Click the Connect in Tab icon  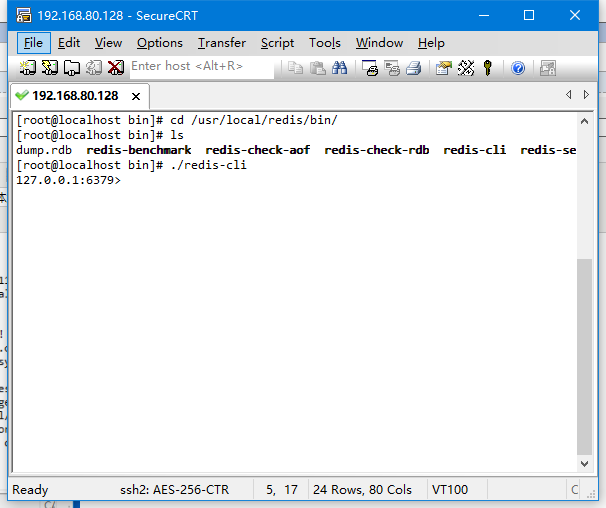[71, 68]
